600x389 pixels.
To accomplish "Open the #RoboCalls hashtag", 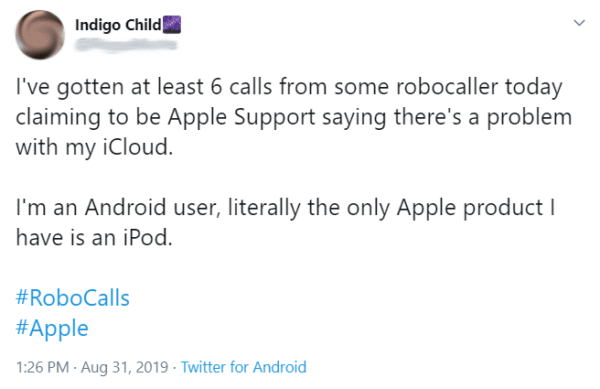I will click(73, 298).
